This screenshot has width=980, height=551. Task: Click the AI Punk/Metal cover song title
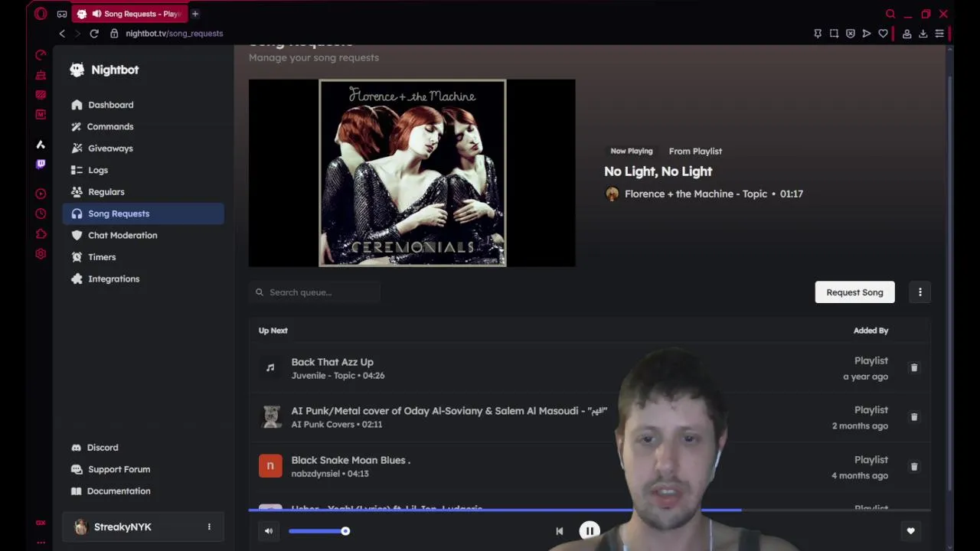tap(449, 411)
